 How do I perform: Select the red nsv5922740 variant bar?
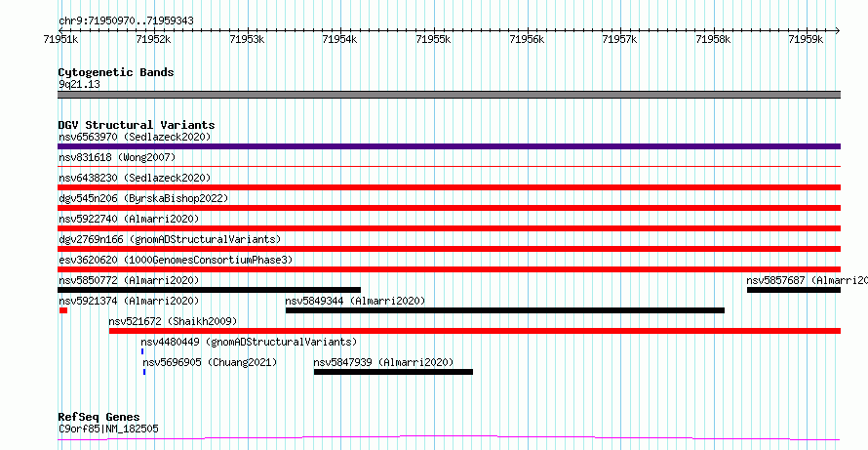(x=449, y=228)
